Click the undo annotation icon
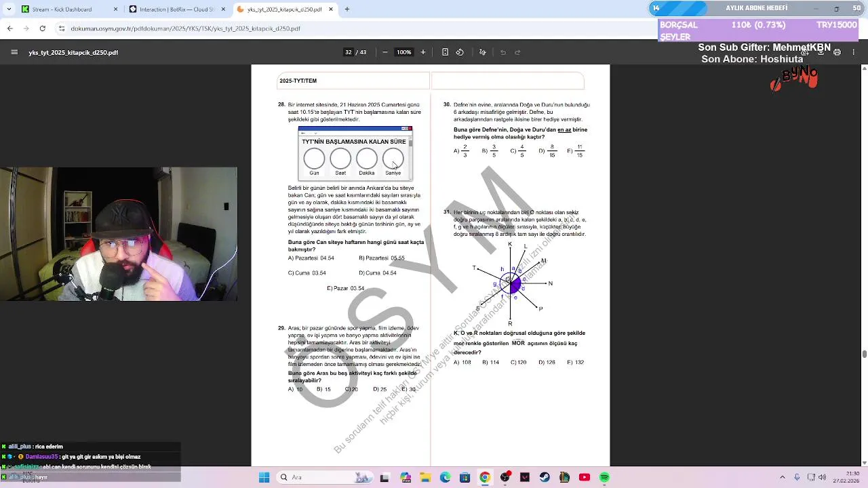This screenshot has width=868, height=488. [x=503, y=52]
